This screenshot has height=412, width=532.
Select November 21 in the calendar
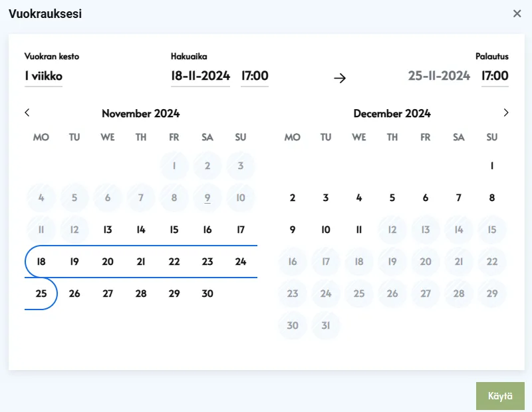coord(141,262)
